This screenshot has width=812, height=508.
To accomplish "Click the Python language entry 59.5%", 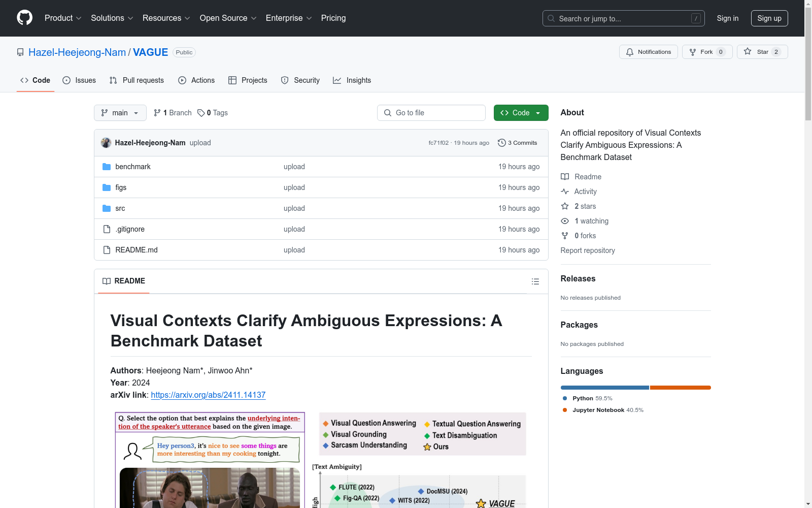I will pos(587,398).
